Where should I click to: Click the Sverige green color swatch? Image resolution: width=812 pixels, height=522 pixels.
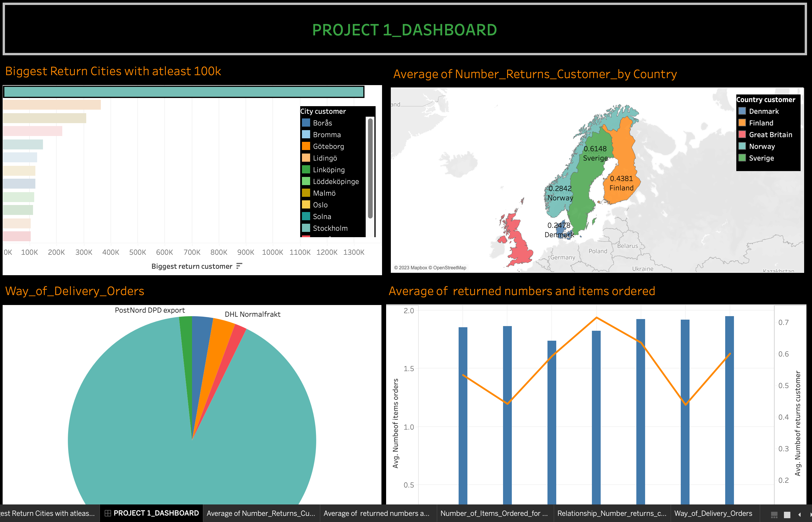coord(742,158)
